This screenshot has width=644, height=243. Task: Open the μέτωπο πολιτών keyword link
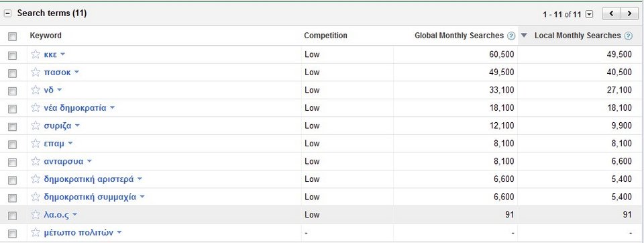coord(78,233)
